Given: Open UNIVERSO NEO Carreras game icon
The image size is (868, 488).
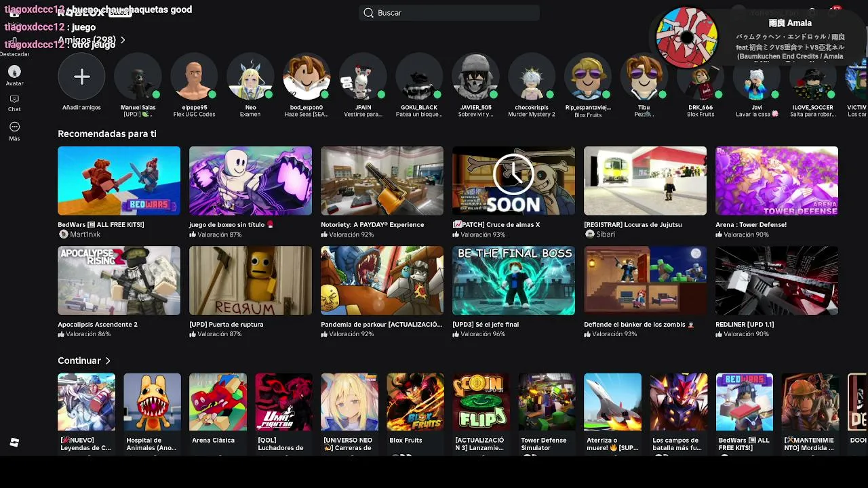Looking at the screenshot, I should click(x=349, y=402).
